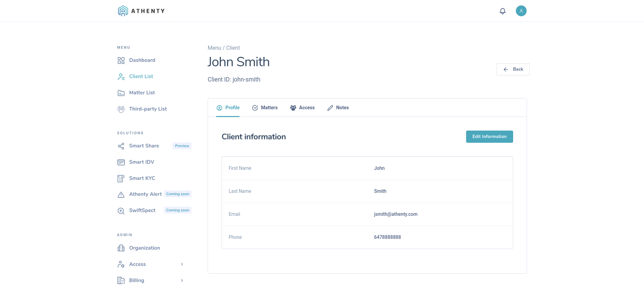
Task: Expand the Access admin chevron
Action: (182, 264)
